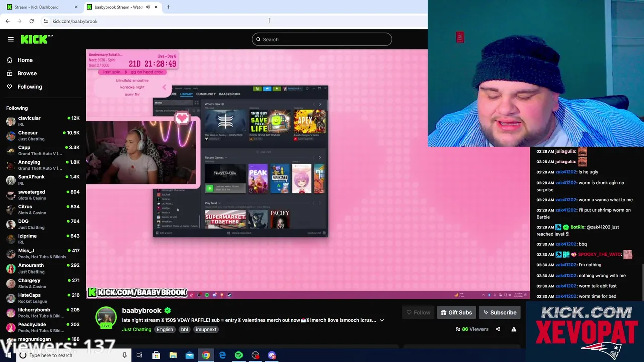
Task: Click the report warning triangle icon
Action: pyautogui.click(x=514, y=329)
